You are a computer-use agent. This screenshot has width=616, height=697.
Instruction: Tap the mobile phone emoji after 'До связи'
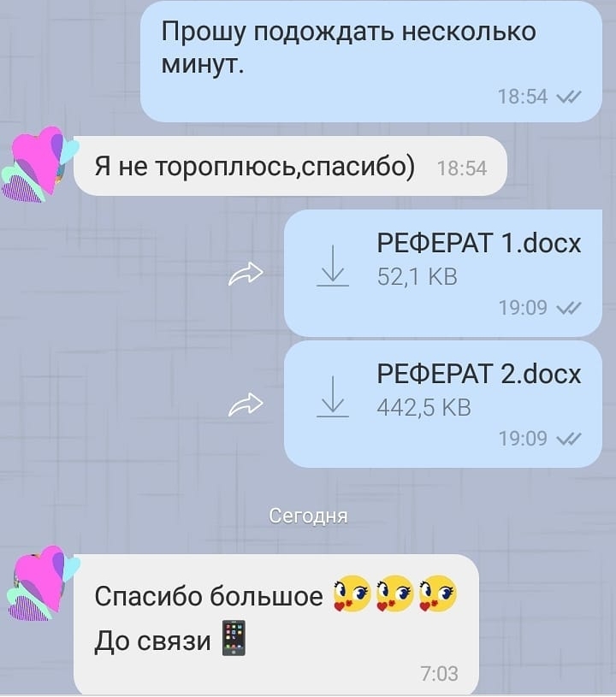click(x=234, y=638)
